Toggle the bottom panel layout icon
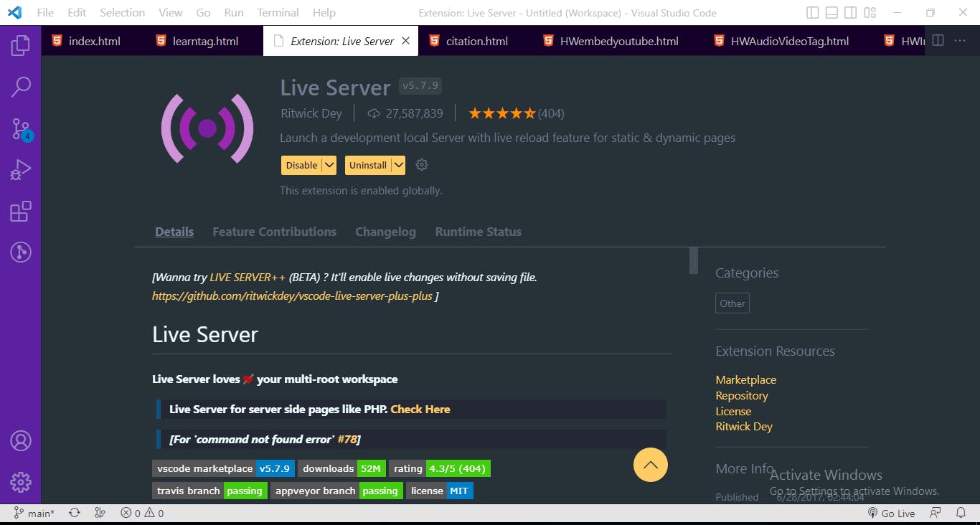980x525 pixels. [x=831, y=13]
